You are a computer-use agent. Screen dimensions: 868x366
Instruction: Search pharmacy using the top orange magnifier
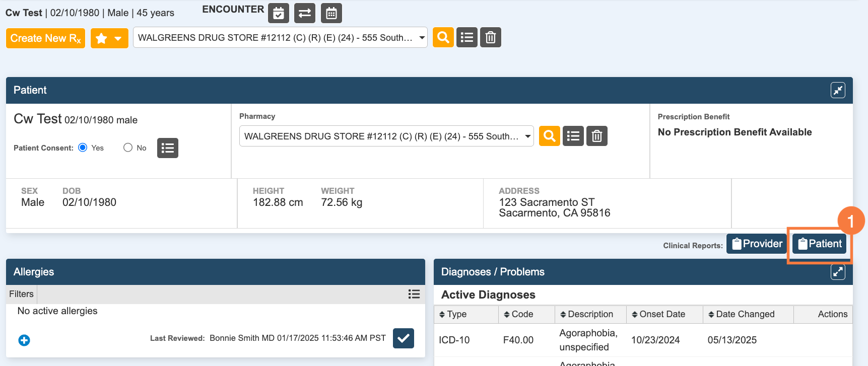point(443,37)
